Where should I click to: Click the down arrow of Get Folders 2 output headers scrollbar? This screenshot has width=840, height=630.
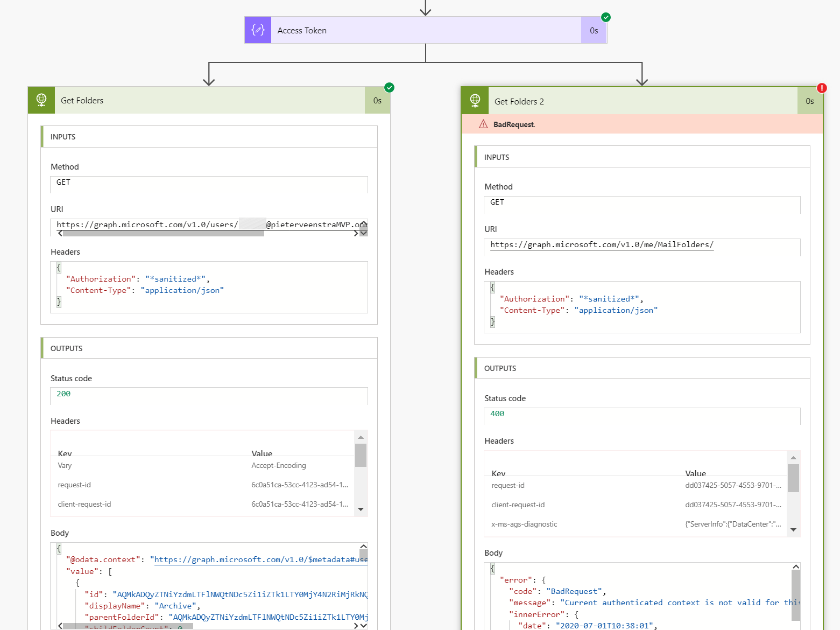(x=793, y=530)
